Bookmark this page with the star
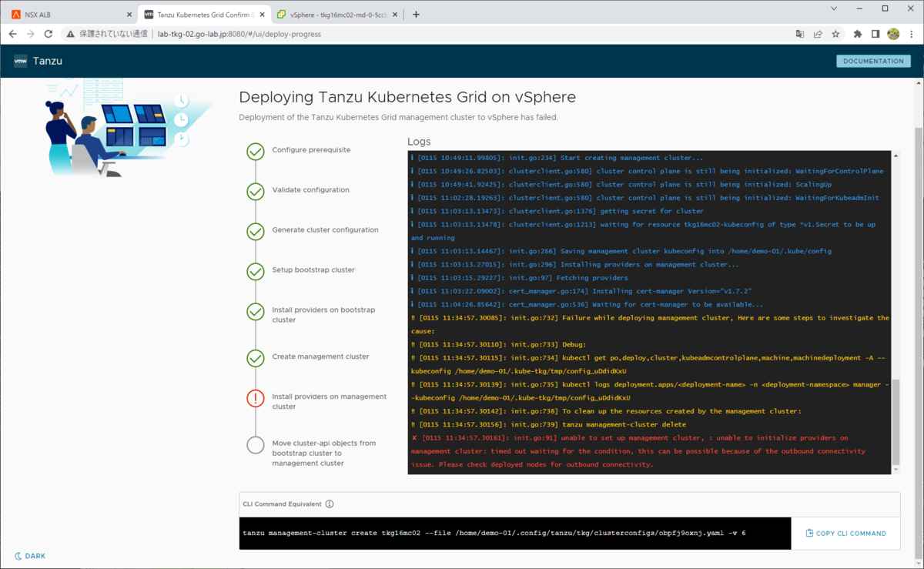Image resolution: width=924 pixels, height=569 pixels. click(835, 34)
